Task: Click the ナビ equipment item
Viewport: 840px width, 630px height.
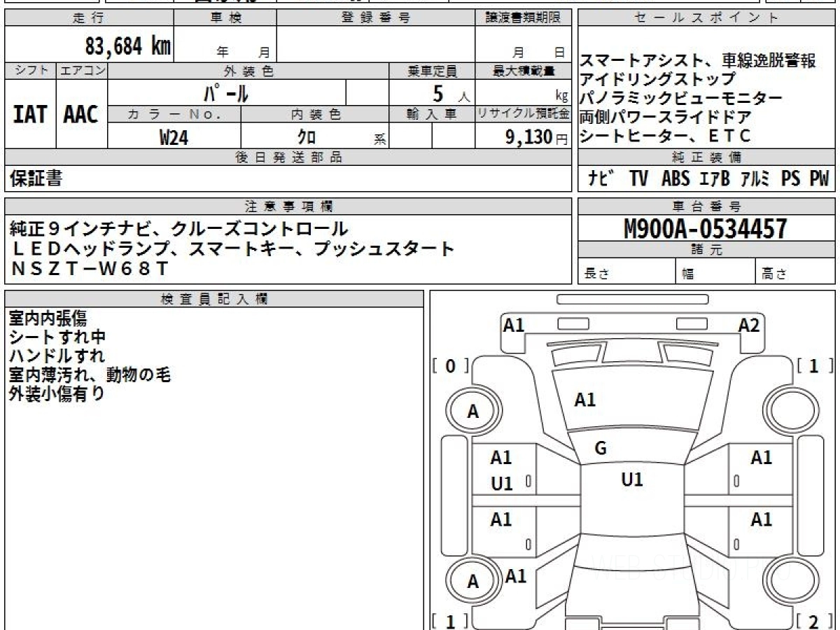Action: (602, 179)
